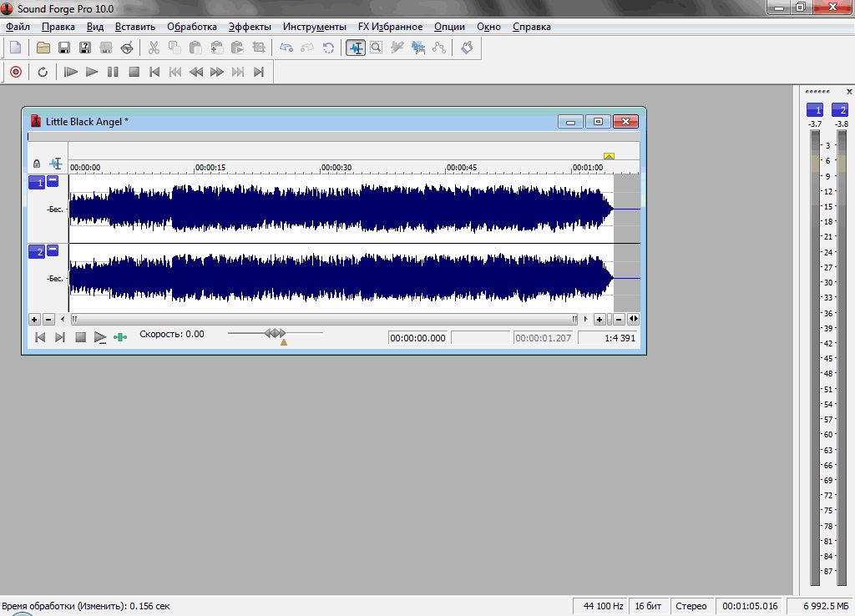Select the Event tool

point(418,48)
